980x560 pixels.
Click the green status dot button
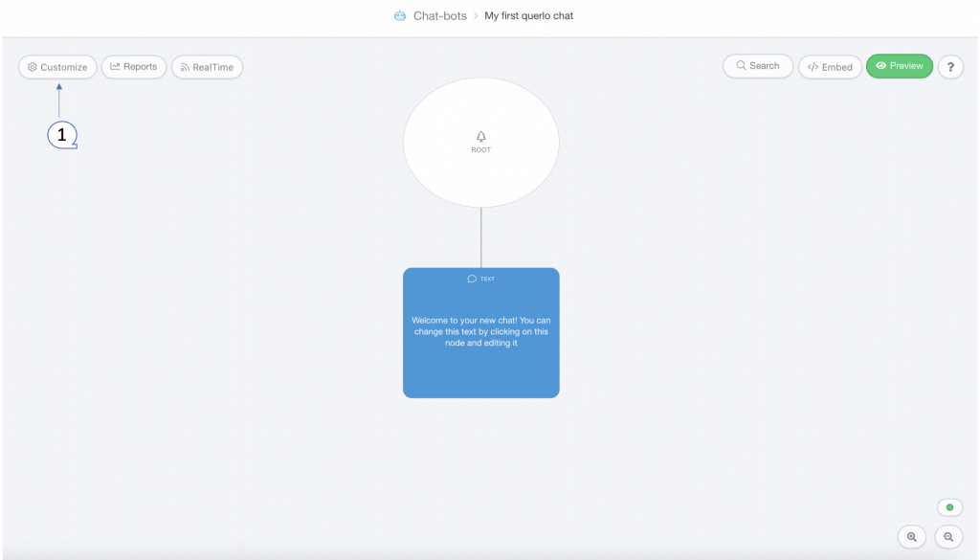(x=949, y=507)
